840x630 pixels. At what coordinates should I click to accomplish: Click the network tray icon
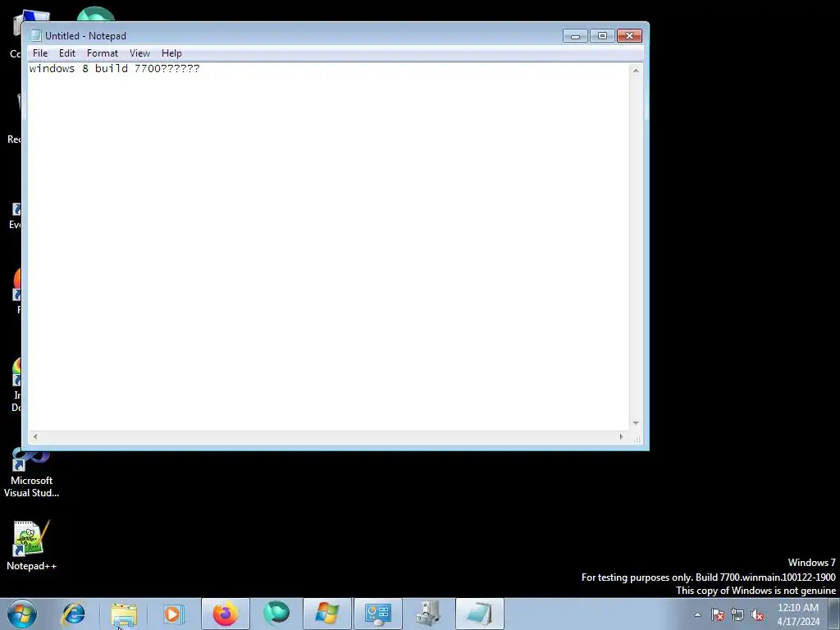click(737, 614)
